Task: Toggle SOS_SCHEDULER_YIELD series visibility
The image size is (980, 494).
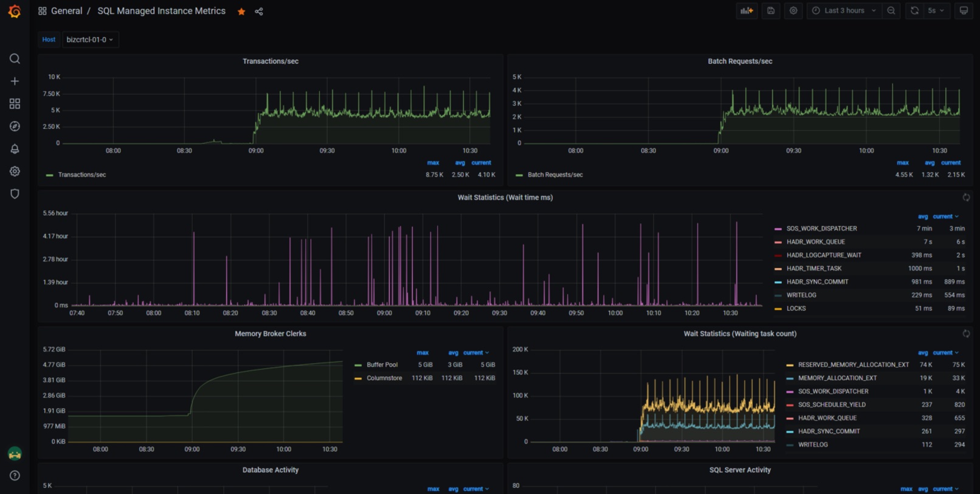Action: [832, 405]
